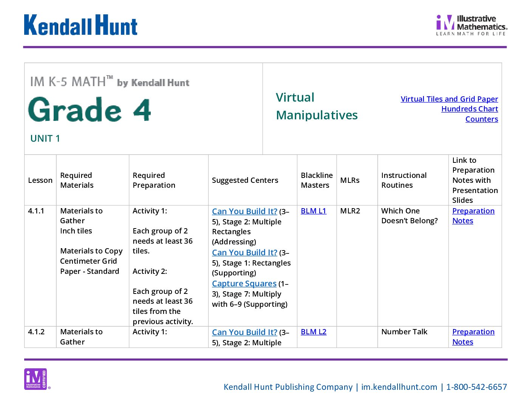532x411 pixels.
Task: Click the 1-800-542-6657 phone number
Action: click(476, 387)
